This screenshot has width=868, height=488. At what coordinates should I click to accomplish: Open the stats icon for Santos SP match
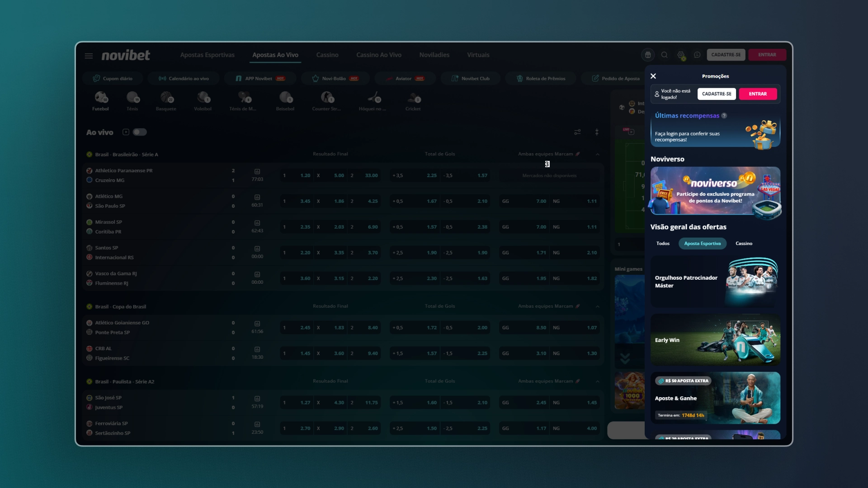point(257,249)
